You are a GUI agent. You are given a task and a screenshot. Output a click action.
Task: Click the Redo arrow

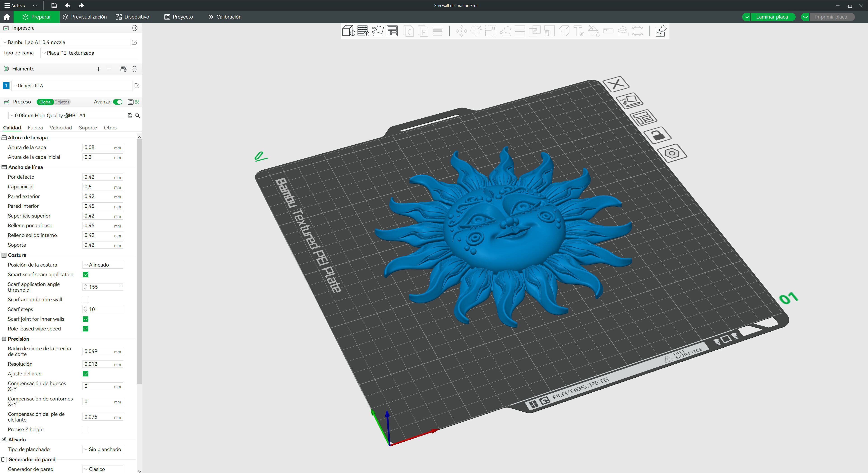(x=81, y=5)
